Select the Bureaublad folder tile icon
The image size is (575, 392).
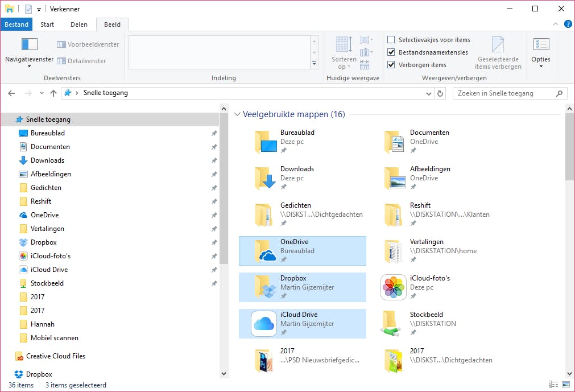(266, 142)
